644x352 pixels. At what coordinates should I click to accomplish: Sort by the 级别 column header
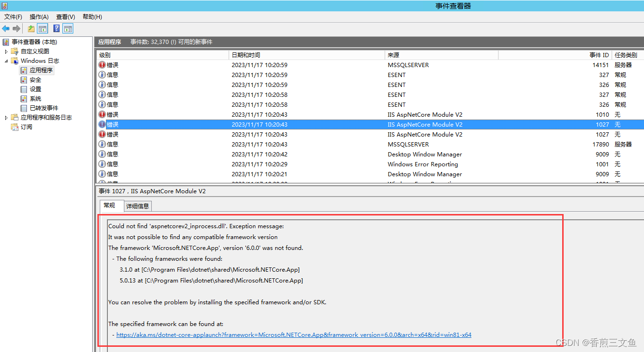coord(163,55)
